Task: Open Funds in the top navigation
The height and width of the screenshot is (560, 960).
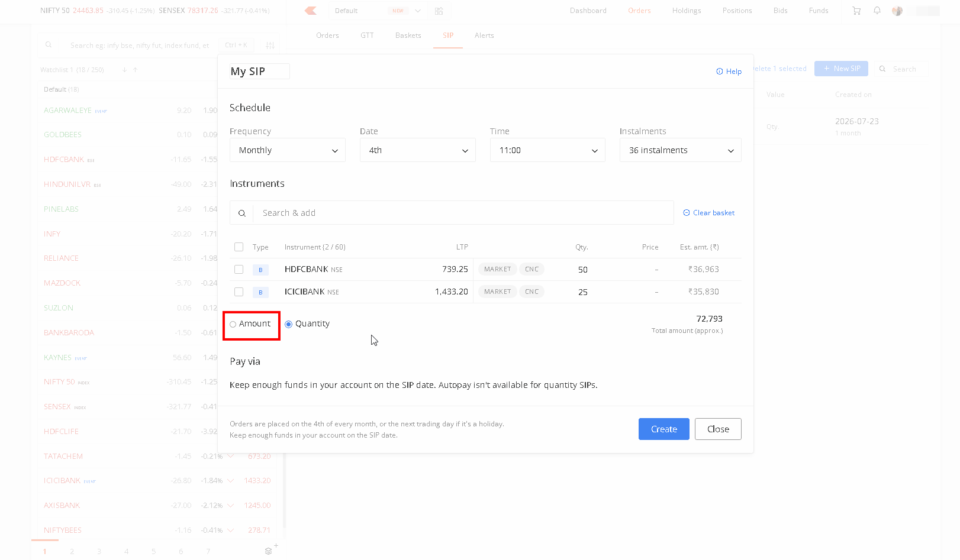Action: tap(819, 11)
